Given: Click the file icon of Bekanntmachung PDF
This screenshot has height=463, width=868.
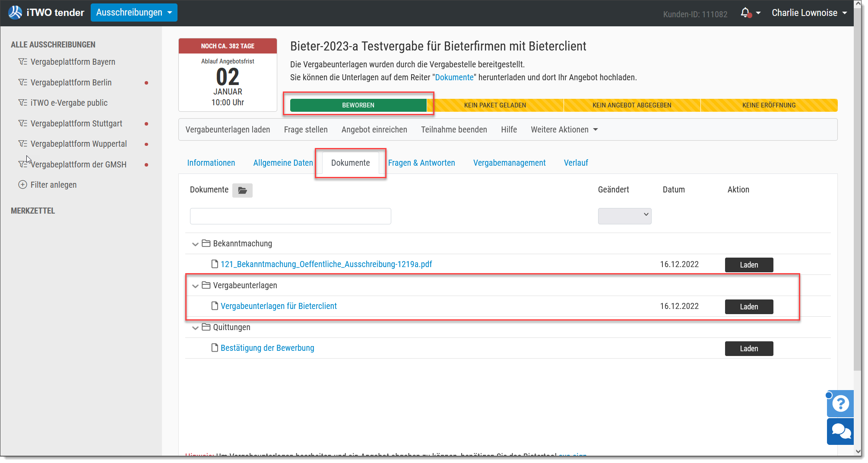Looking at the screenshot, I should pyautogui.click(x=215, y=264).
